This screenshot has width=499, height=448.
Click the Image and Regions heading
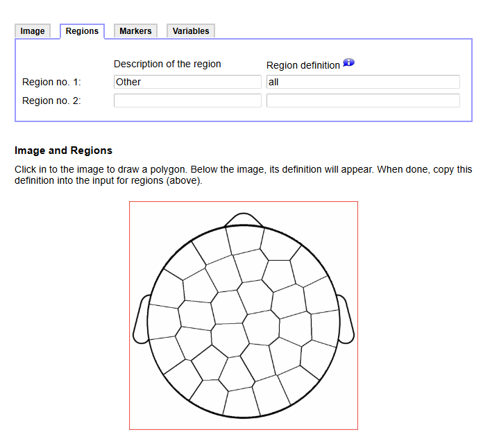coord(63,150)
